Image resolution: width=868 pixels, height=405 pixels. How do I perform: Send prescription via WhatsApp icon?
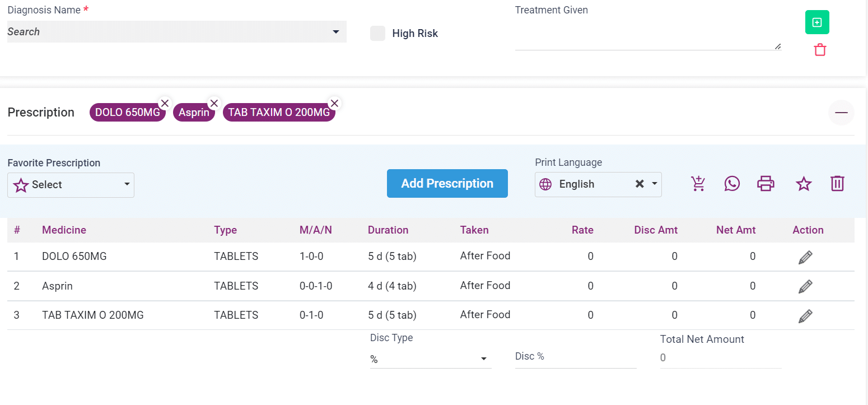[732, 184]
